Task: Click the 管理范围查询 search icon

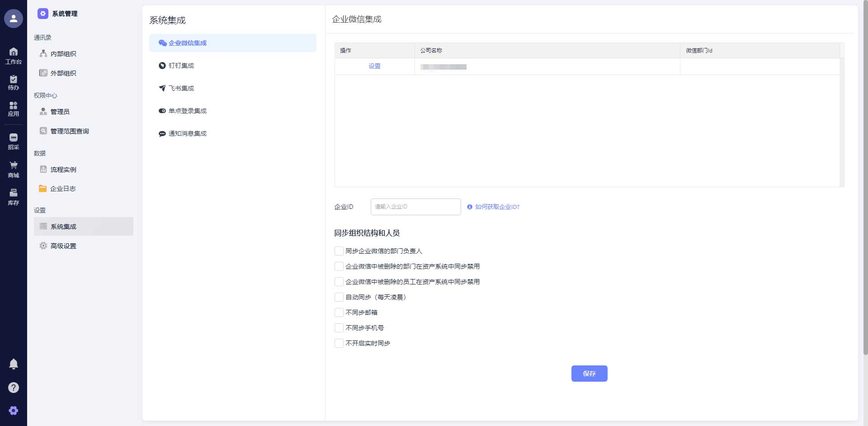Action: tap(43, 131)
